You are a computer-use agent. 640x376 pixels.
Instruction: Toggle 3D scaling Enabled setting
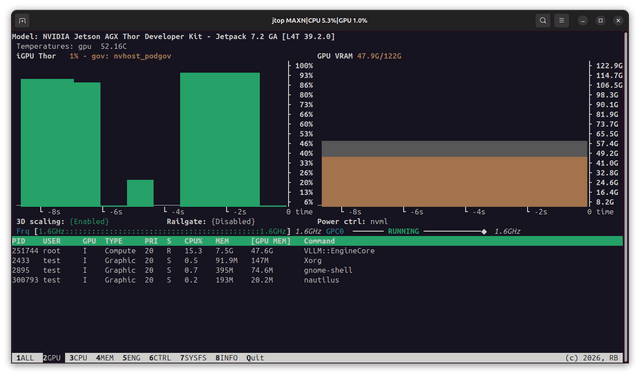point(89,222)
